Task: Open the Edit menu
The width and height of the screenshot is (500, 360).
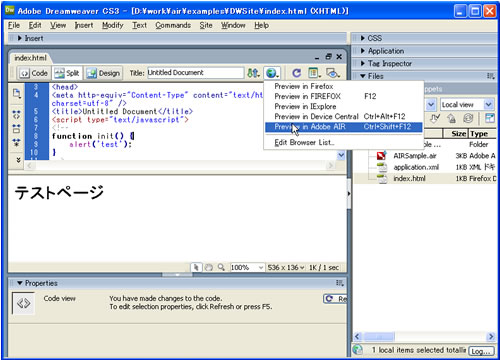Action: pyautogui.click(x=35, y=25)
